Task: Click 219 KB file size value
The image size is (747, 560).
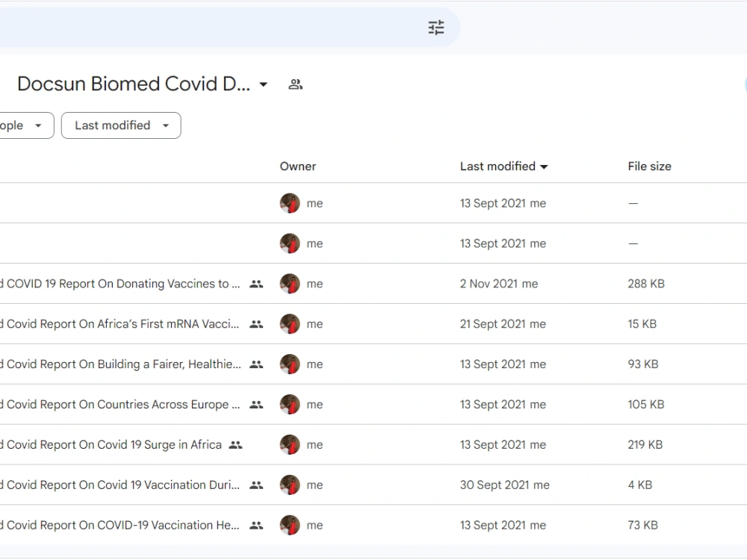Action: coord(645,445)
